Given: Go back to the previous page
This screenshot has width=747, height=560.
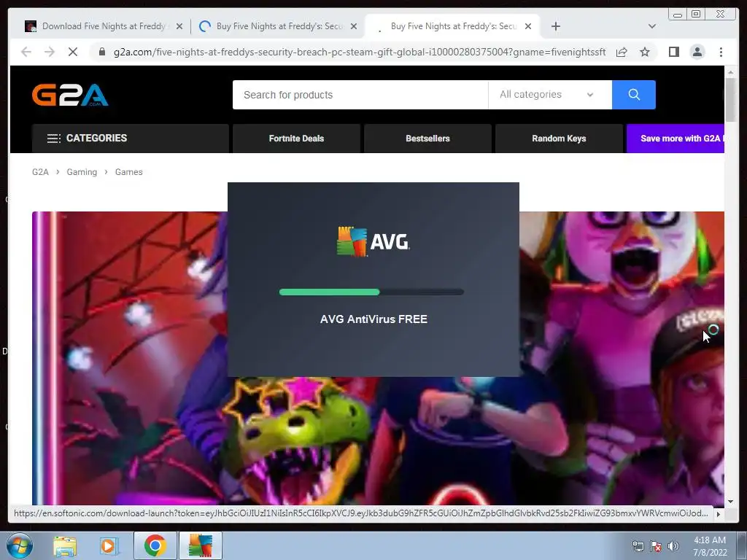Looking at the screenshot, I should (26, 52).
